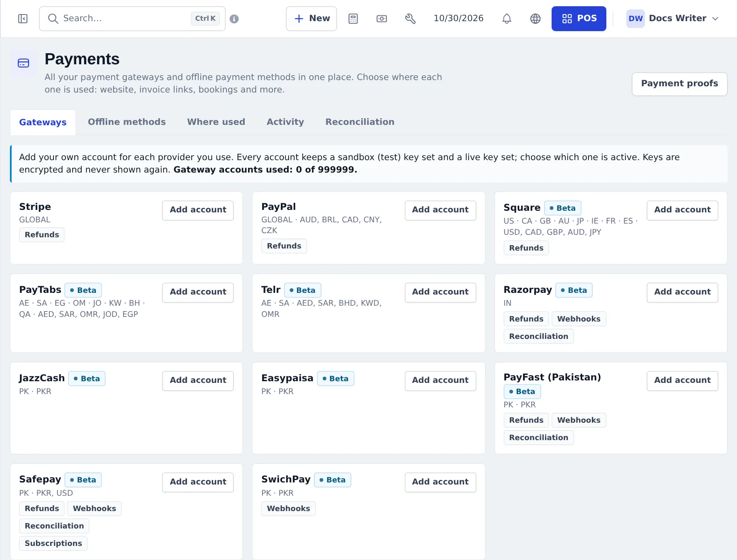737x560 pixels.
Task: Add account for Telr
Action: [x=440, y=292]
